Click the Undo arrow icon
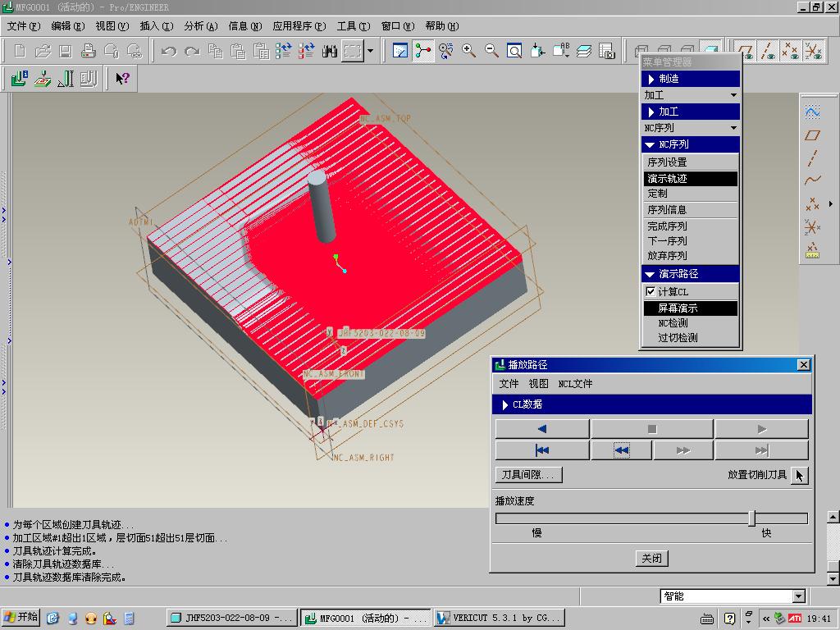Screen dimensions: 840x630 click(x=169, y=51)
